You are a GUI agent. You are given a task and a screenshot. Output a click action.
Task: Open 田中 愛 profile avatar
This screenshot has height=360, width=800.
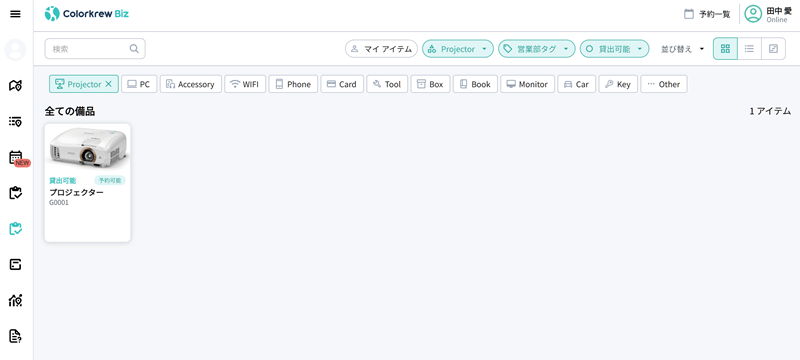pyautogui.click(x=753, y=14)
